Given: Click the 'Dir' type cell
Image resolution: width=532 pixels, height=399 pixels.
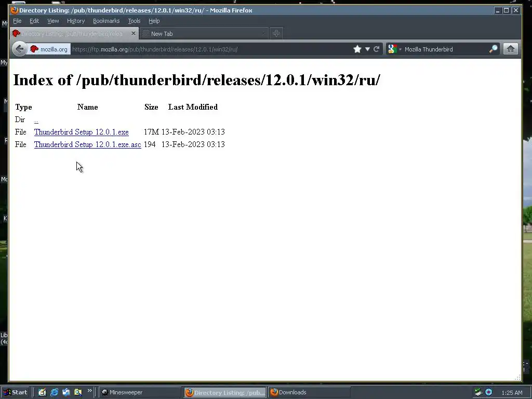Looking at the screenshot, I should click(x=20, y=119).
